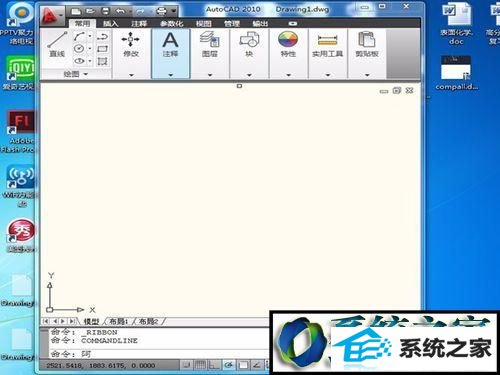Switch to the 插入 ribbon tab

tap(111, 23)
